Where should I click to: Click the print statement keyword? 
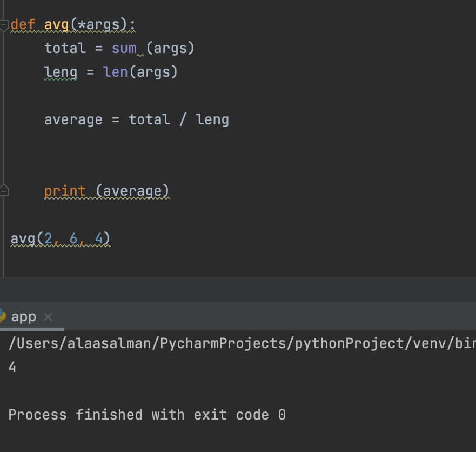[65, 191]
